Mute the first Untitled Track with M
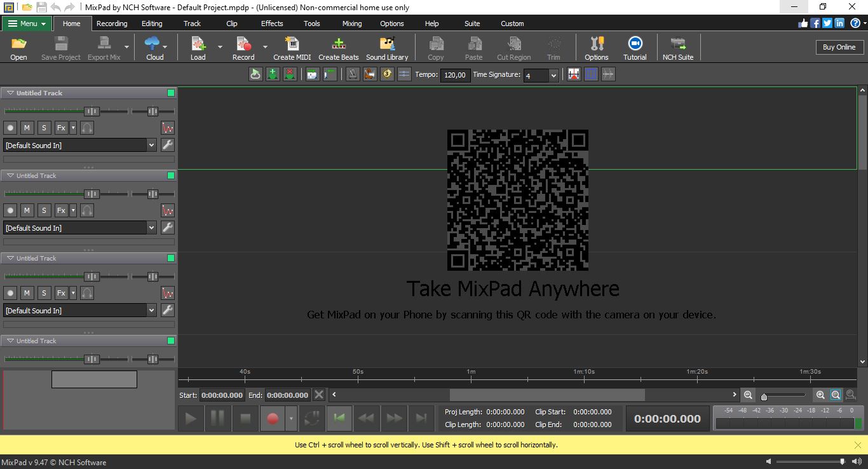 pyautogui.click(x=27, y=128)
